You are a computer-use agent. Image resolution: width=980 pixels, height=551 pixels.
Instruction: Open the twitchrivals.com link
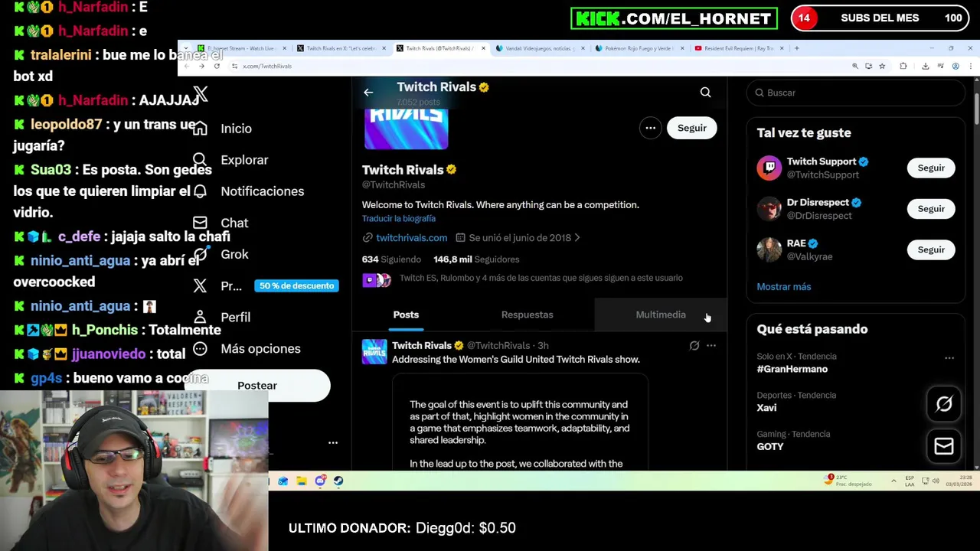411,237
